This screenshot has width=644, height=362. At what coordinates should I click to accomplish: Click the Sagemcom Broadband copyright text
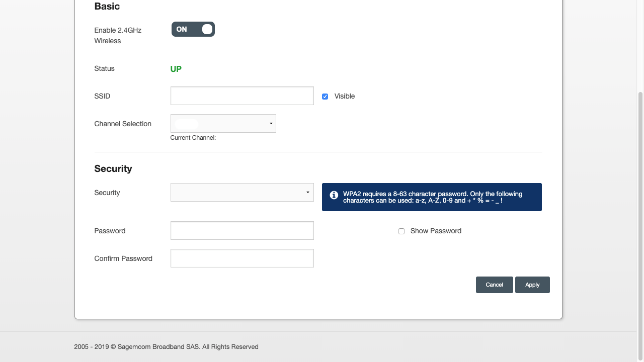click(x=166, y=346)
